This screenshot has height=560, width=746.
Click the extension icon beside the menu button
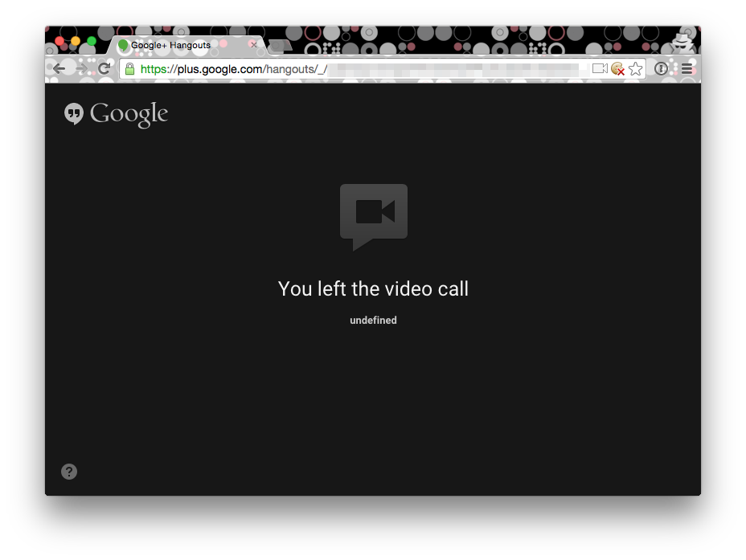[x=662, y=69]
